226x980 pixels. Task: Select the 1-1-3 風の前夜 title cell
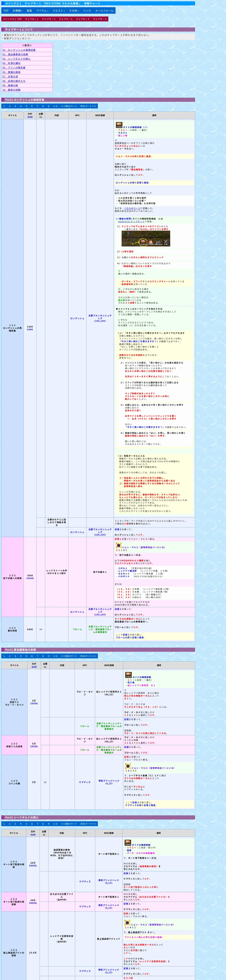click(x=12, y=629)
